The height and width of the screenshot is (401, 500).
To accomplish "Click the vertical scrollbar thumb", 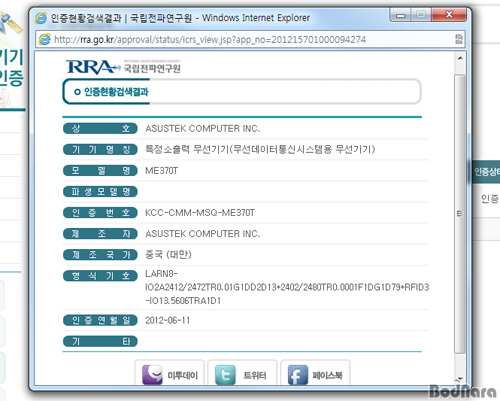I will tap(460, 214).
